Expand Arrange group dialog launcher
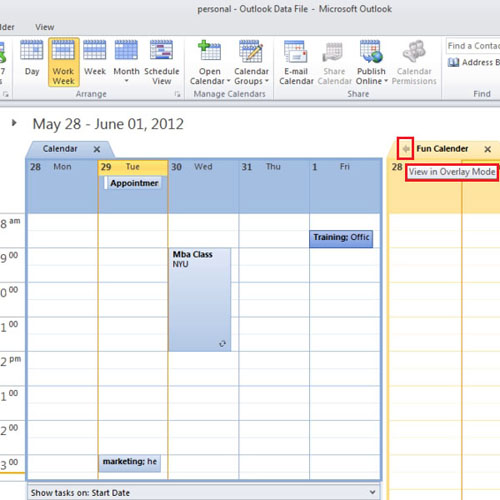This screenshot has height=500, width=500. pos(177,94)
